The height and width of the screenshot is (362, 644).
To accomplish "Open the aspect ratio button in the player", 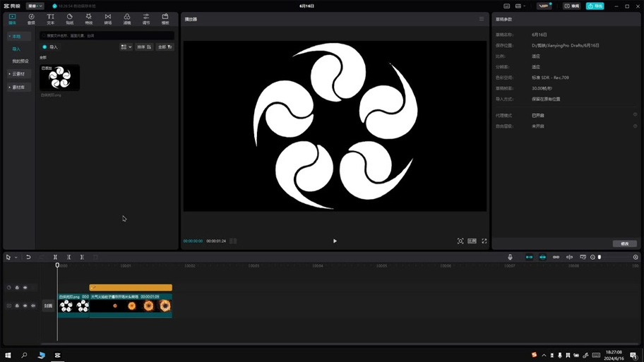I will (x=472, y=241).
